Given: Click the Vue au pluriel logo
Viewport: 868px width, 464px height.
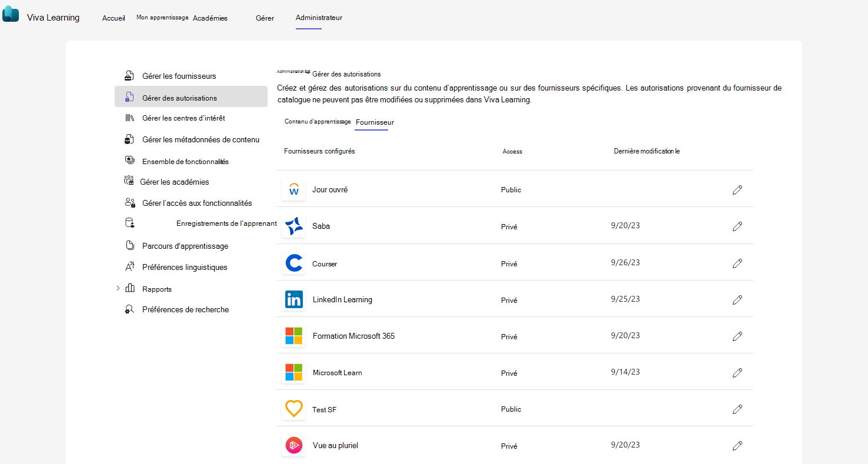Looking at the screenshot, I should (293, 445).
